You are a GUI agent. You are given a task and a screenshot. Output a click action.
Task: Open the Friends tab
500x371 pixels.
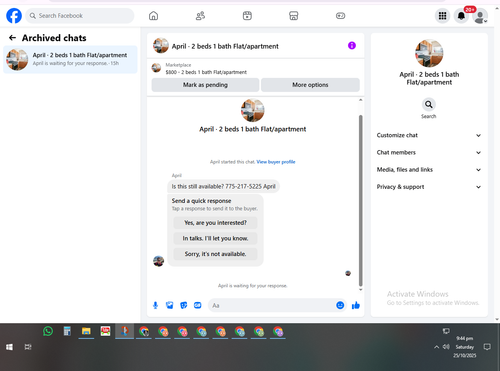pos(200,16)
